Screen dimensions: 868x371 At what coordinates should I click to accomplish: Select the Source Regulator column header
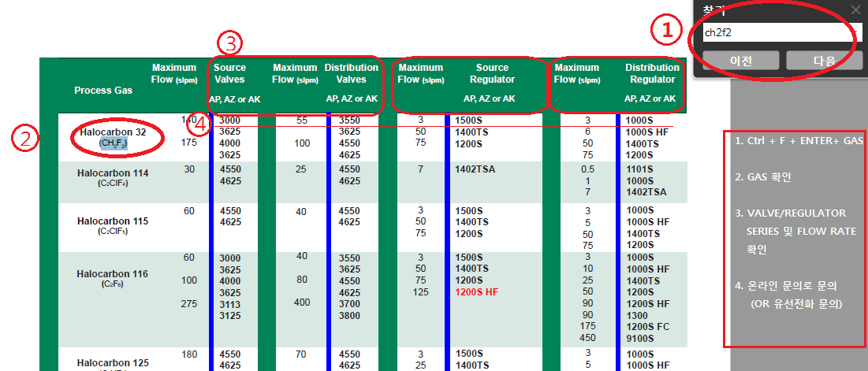[494, 73]
